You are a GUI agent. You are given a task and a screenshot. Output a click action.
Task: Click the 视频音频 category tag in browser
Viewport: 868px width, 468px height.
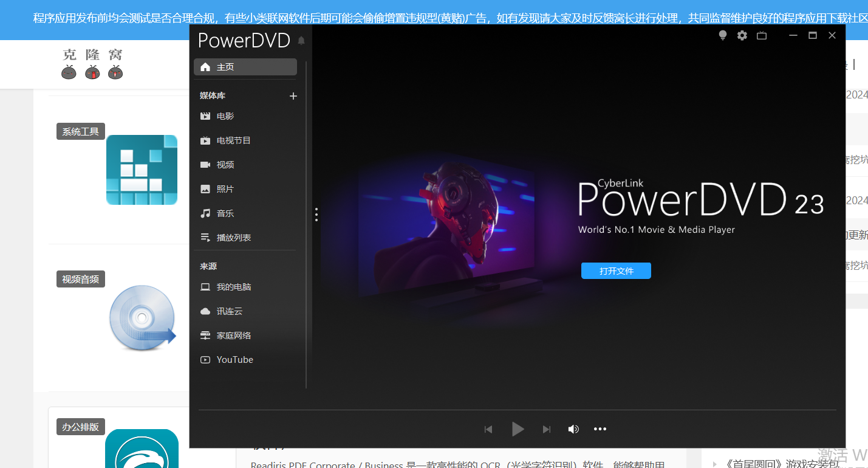81,279
